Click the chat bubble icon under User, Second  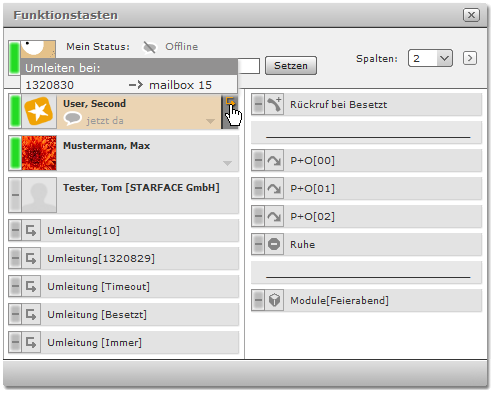tap(72, 119)
